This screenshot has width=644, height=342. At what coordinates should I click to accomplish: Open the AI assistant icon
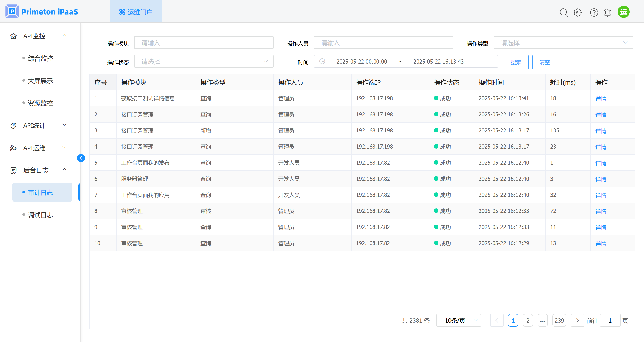point(578,12)
